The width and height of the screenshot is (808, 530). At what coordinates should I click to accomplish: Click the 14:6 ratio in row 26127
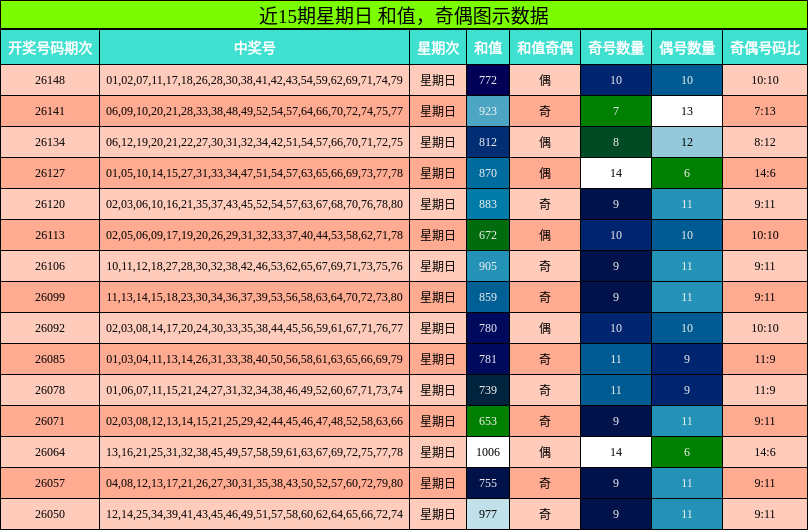click(x=765, y=173)
